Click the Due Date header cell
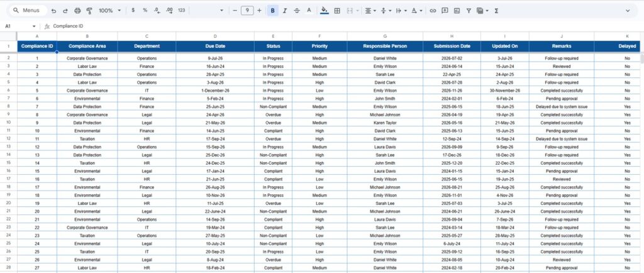644x273 pixels. pos(215,47)
